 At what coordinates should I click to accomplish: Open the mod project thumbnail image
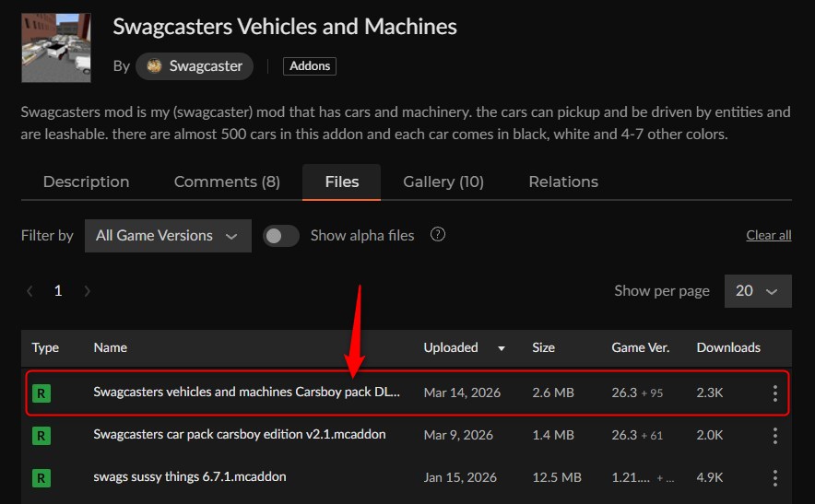56,48
